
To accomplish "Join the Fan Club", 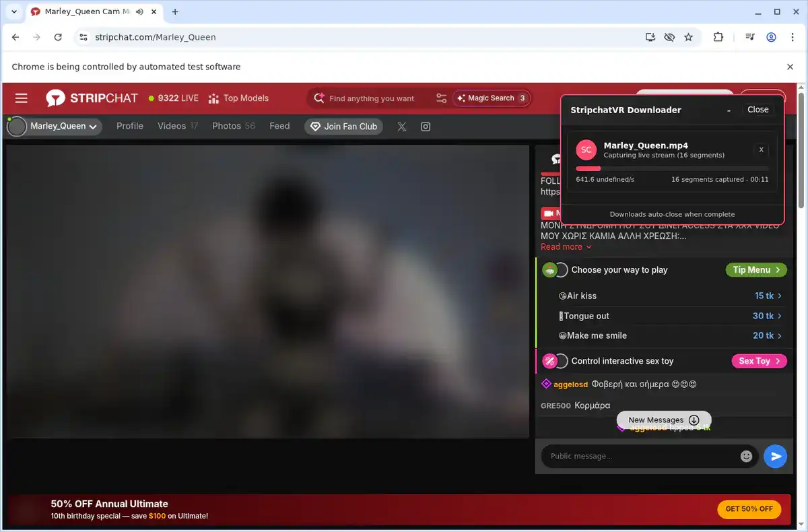I will pyautogui.click(x=343, y=126).
